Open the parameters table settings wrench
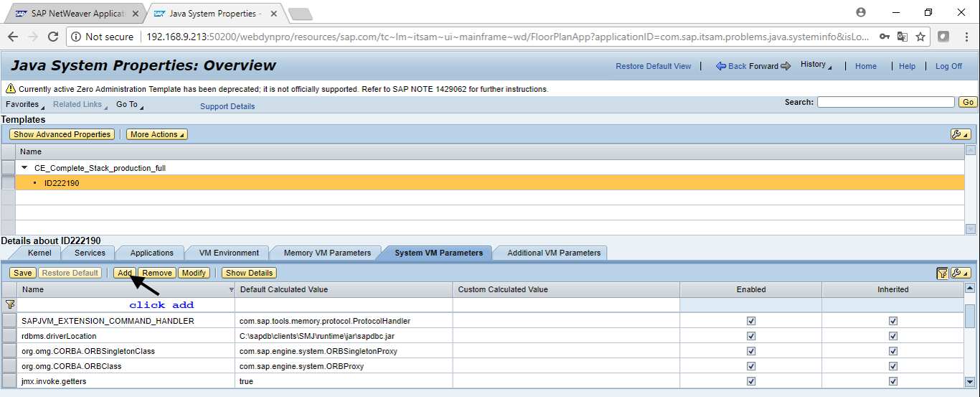Viewport: 980px width, 397px height. click(x=960, y=273)
